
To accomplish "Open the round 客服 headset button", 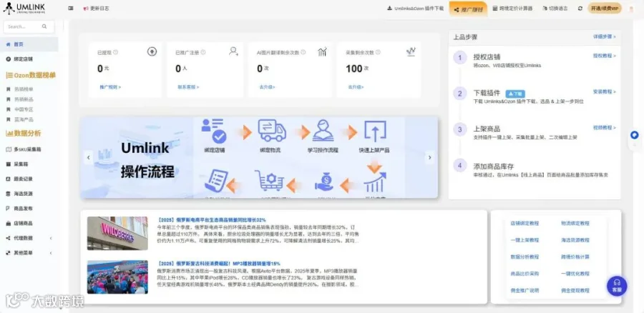I will [617, 286].
